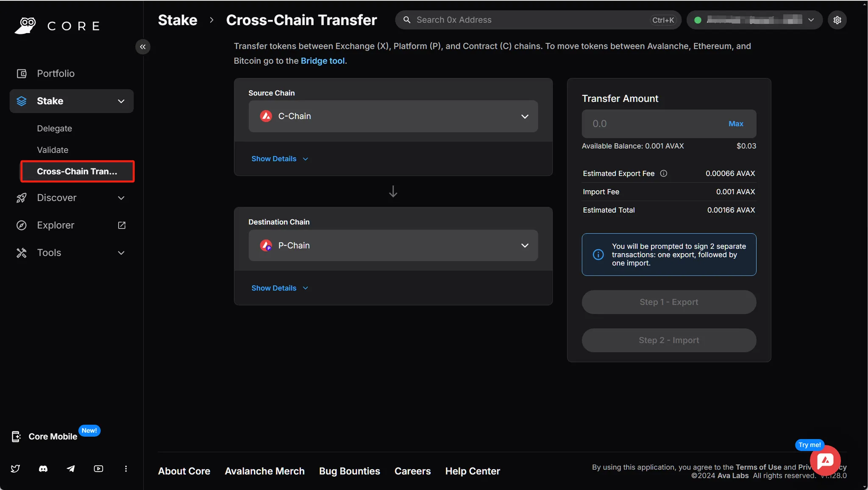This screenshot has width=868, height=490.
Task: Select Delegate in the Stake menu
Action: pyautogui.click(x=54, y=128)
